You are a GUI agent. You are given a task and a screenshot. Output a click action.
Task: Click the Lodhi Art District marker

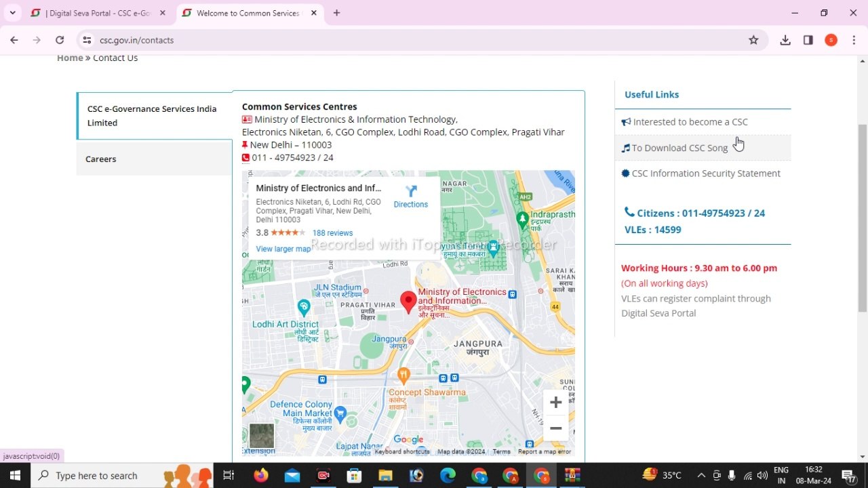304,308
